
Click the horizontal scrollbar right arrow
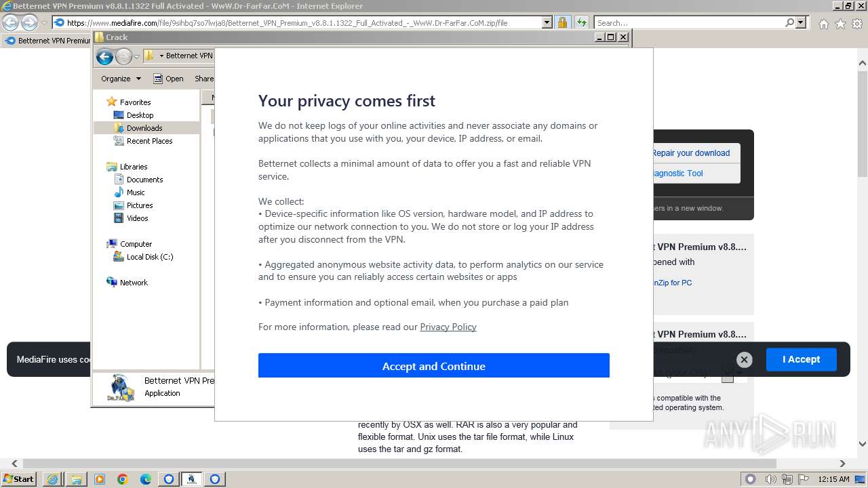(843, 464)
